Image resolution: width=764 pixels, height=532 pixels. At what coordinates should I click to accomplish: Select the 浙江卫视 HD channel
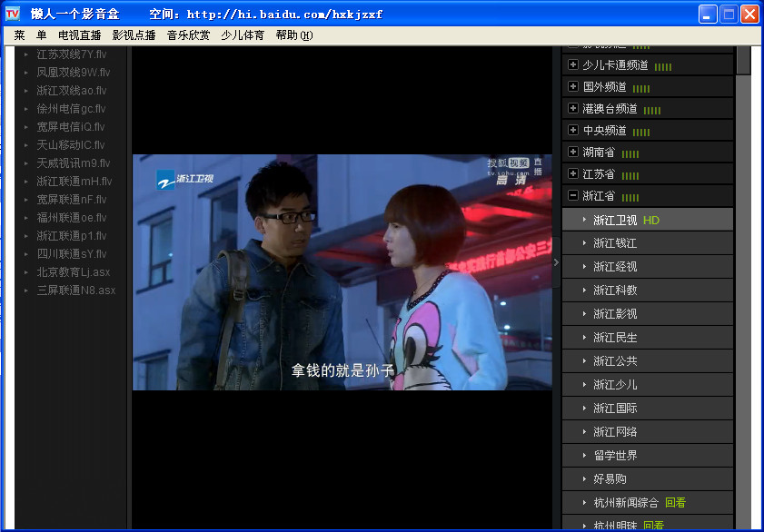click(648, 220)
